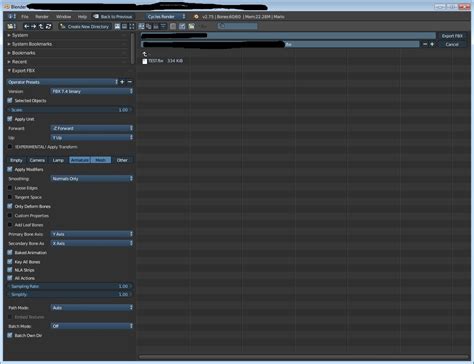The height and width of the screenshot is (364, 474).
Task: Click parent folder arrow in file list
Action: pyautogui.click(x=145, y=54)
